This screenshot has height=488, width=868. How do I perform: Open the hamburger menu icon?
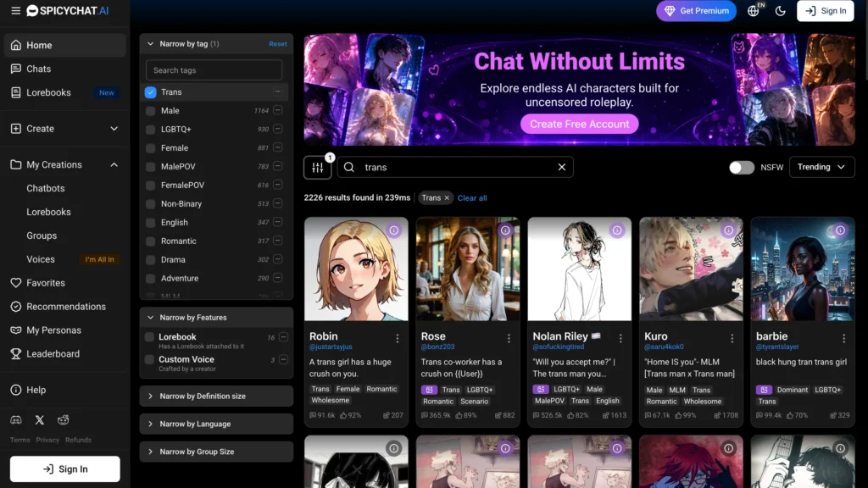tap(15, 10)
